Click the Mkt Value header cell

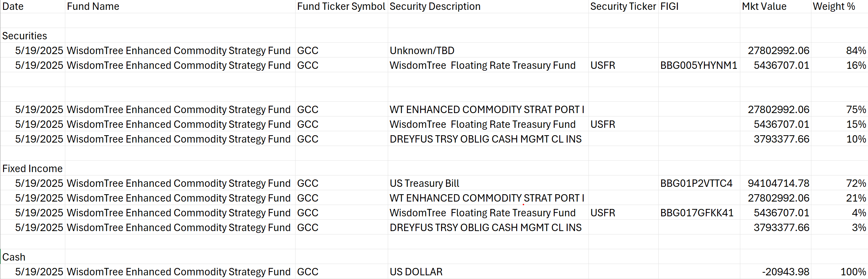click(x=775, y=6)
